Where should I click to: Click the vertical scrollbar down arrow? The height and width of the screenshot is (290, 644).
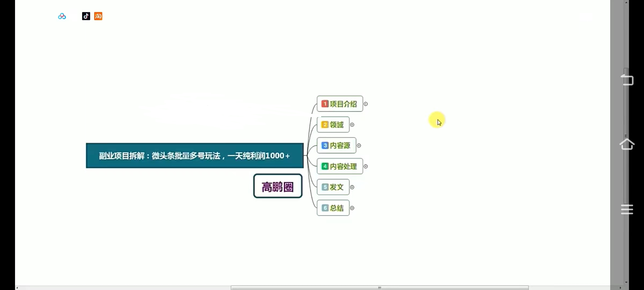pyautogui.click(x=626, y=282)
